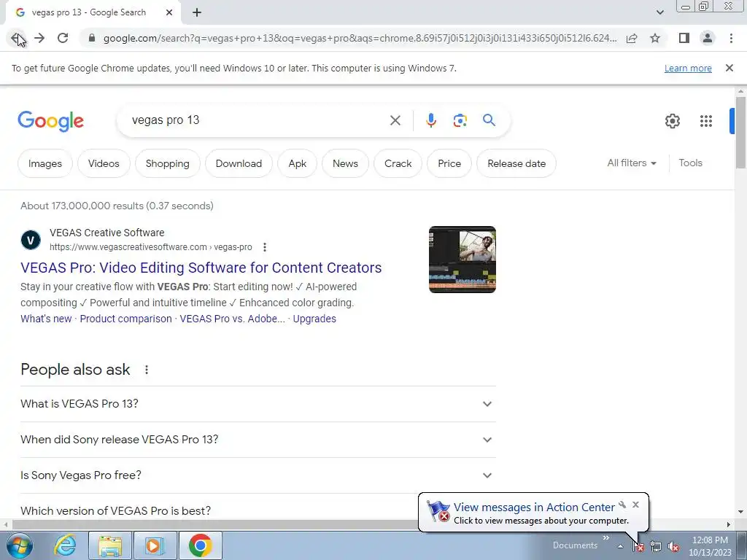Open network icon in system tray

coord(656,547)
